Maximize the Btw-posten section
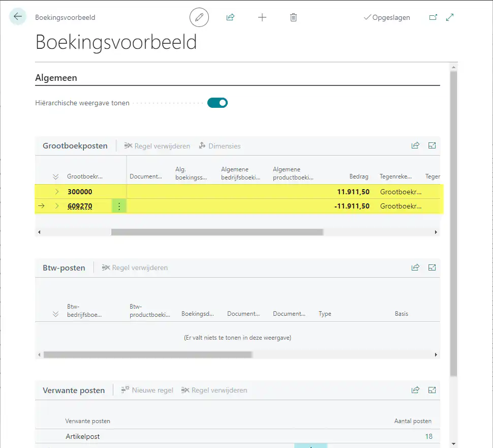Viewport: 493px width, 448px height. pyautogui.click(x=432, y=267)
